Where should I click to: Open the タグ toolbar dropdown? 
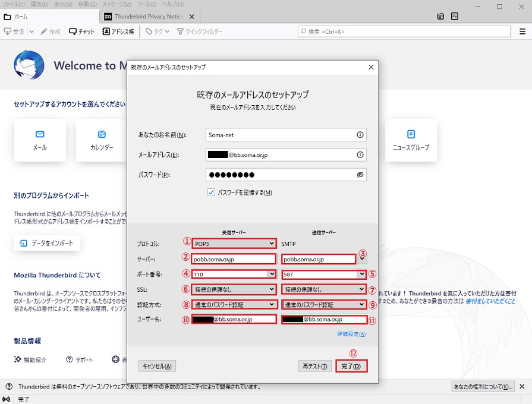click(158, 31)
